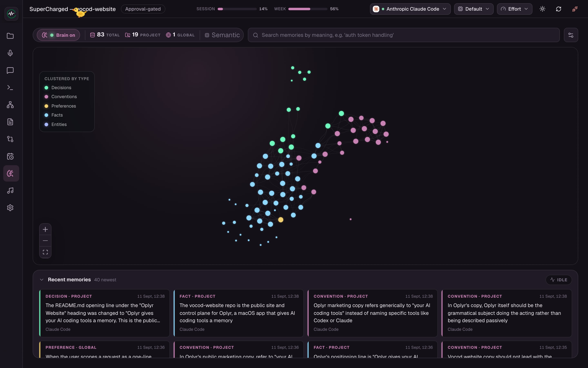Open the Default mode dropdown
This screenshot has width=588, height=368.
pyautogui.click(x=473, y=9)
